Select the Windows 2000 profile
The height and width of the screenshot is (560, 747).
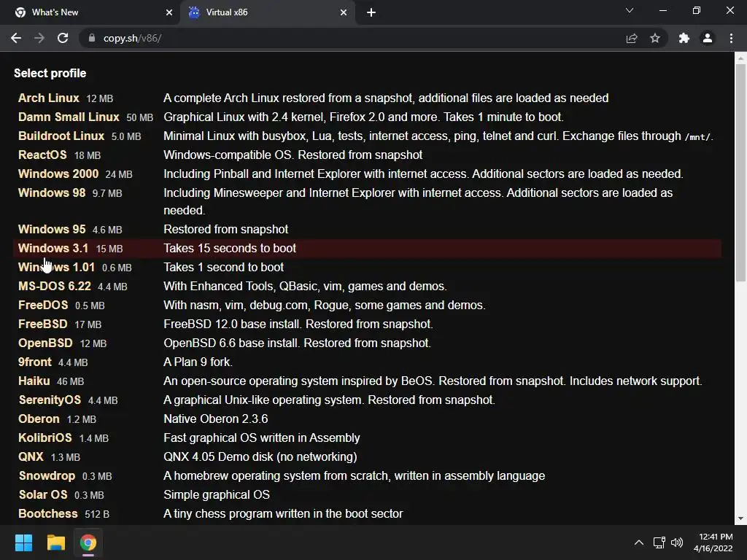coord(58,174)
